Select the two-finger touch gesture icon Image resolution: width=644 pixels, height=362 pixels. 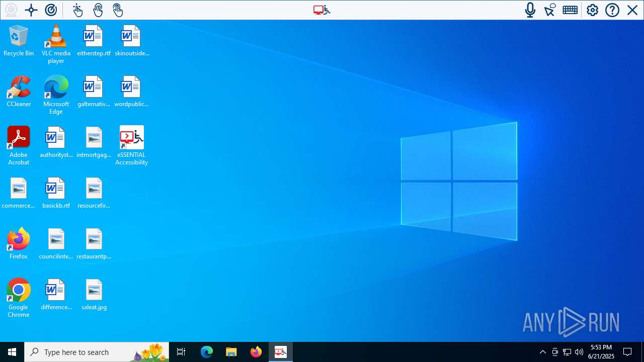point(98,10)
